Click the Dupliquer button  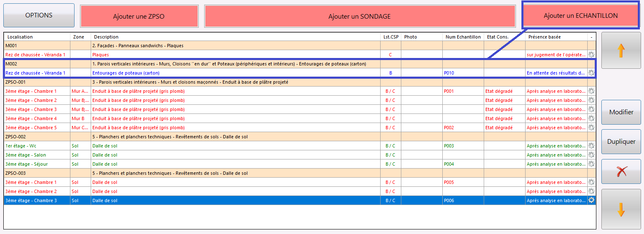pyautogui.click(x=621, y=142)
